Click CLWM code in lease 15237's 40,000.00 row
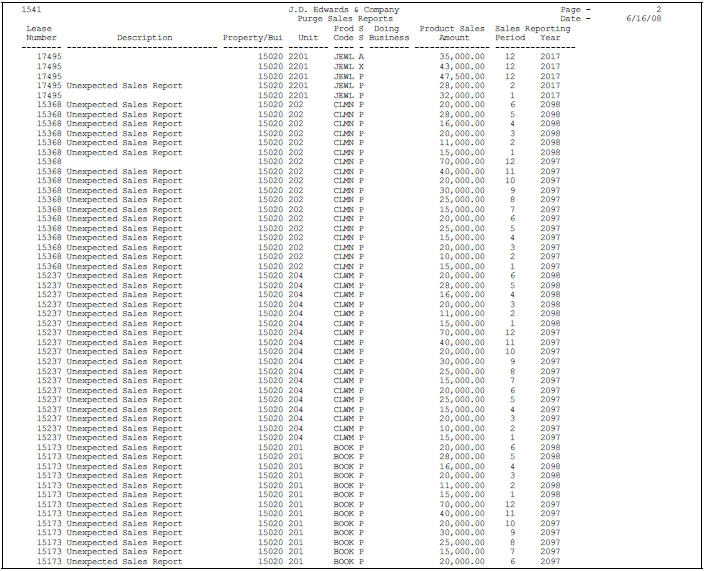Image resolution: width=704 pixels, height=571 pixels. [343, 343]
